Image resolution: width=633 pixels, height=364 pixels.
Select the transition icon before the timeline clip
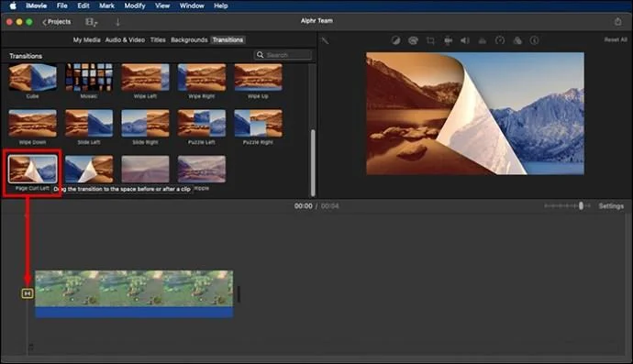[x=28, y=293]
